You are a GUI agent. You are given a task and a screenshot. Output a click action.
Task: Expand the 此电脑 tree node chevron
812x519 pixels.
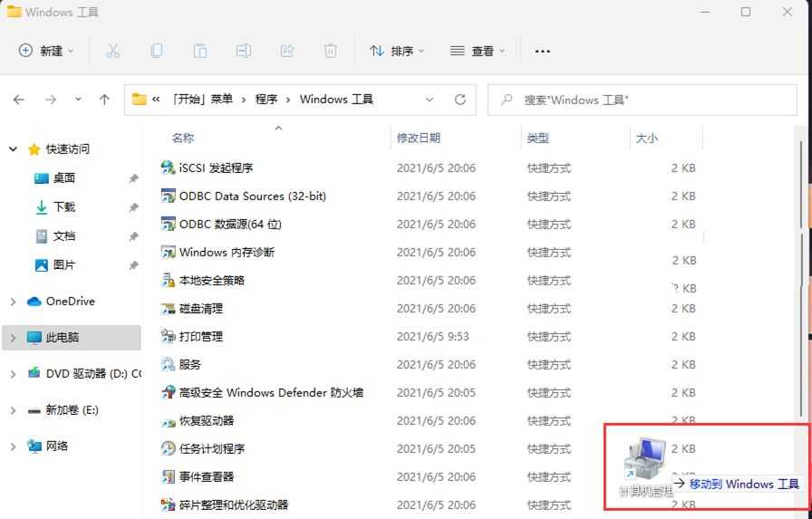(x=13, y=338)
